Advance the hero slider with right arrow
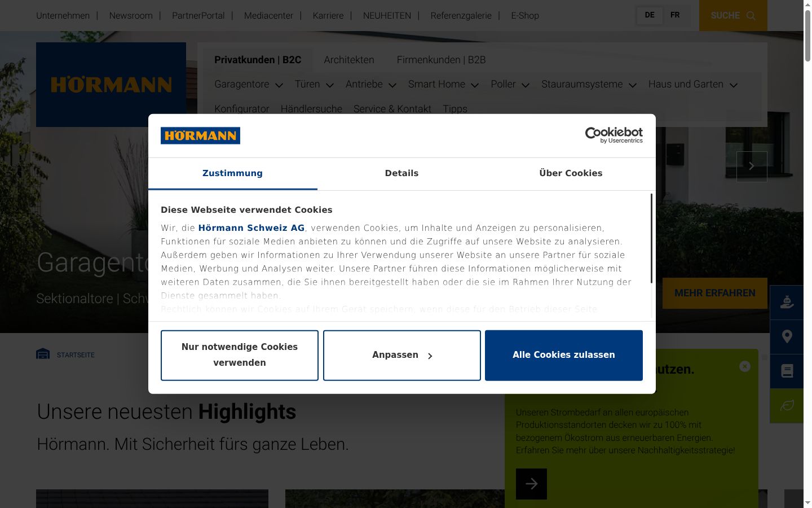 pyautogui.click(x=752, y=167)
